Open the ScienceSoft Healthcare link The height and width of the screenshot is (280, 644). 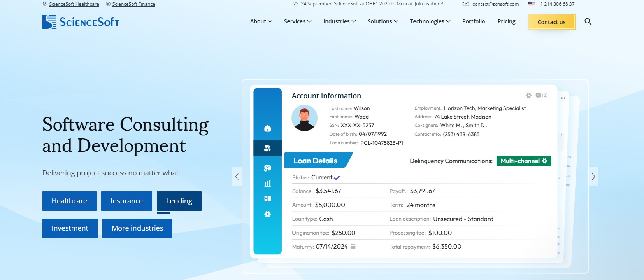coord(74,4)
